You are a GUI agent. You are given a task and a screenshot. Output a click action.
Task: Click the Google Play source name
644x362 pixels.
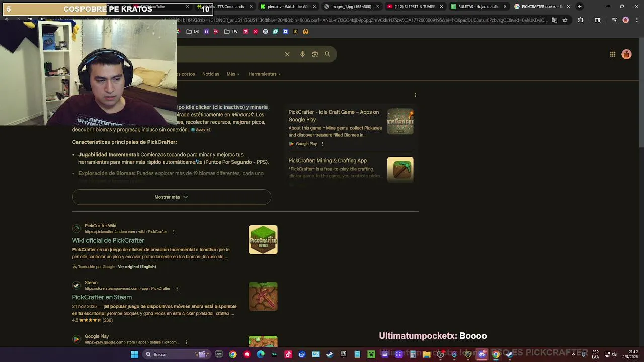[97, 336]
